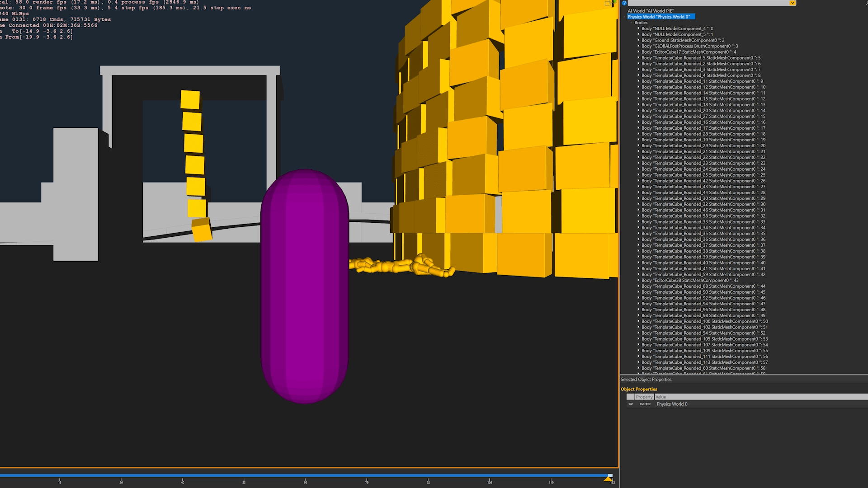Click the Value column header
This screenshot has height=488, width=868.
pos(761,397)
